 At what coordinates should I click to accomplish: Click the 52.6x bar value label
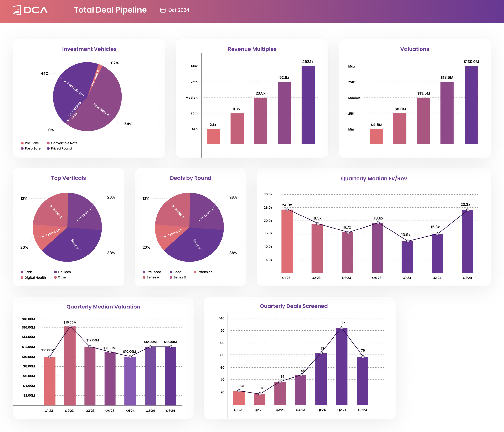click(284, 77)
